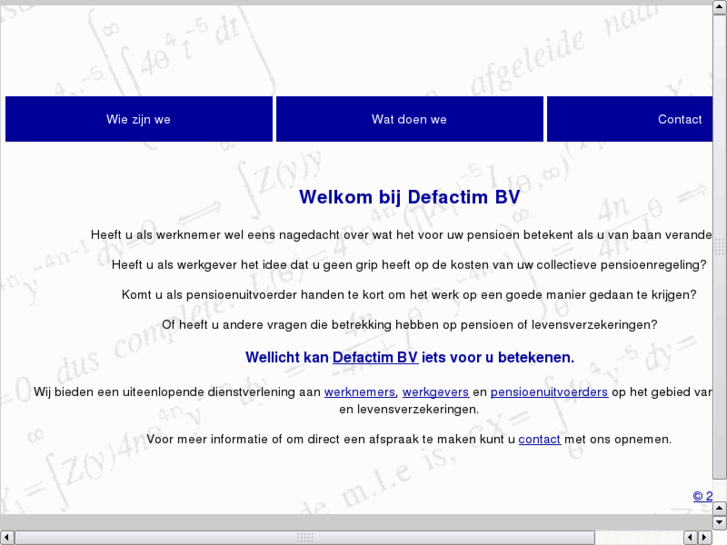Click the text "en levensverzekeringen."

409,410
